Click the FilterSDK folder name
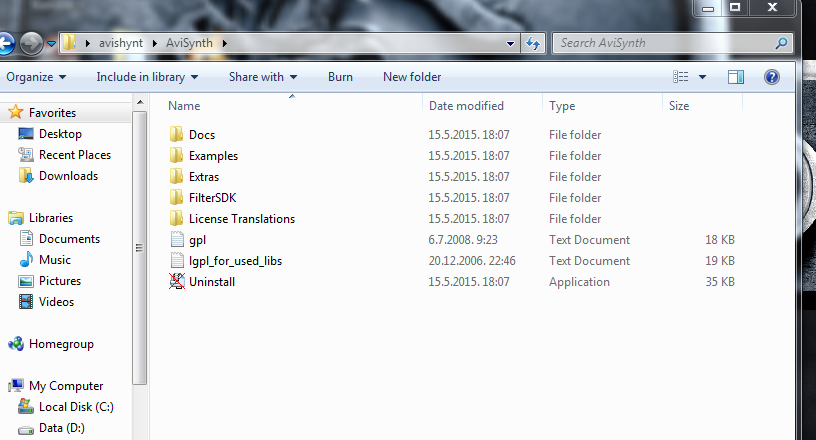816x440 pixels. [x=212, y=198]
